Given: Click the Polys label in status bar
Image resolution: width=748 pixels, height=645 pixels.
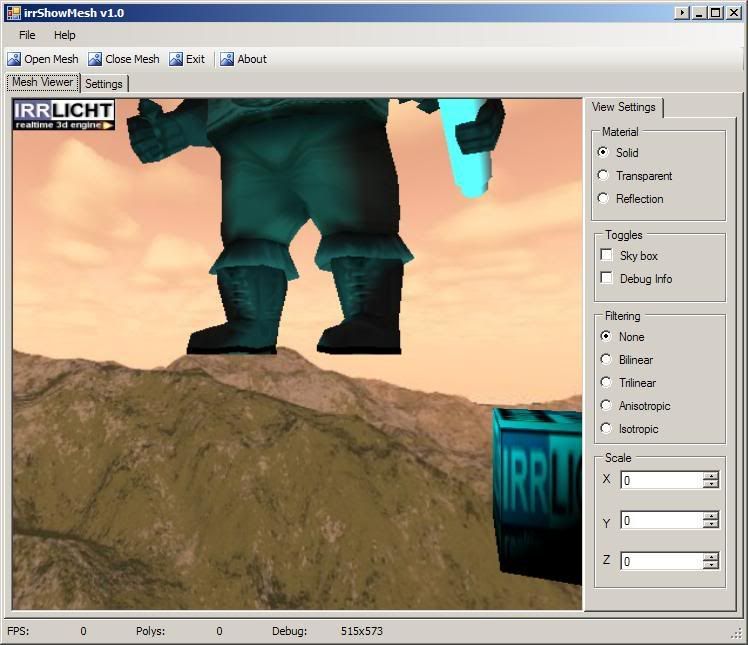Looking at the screenshot, I should (150, 631).
